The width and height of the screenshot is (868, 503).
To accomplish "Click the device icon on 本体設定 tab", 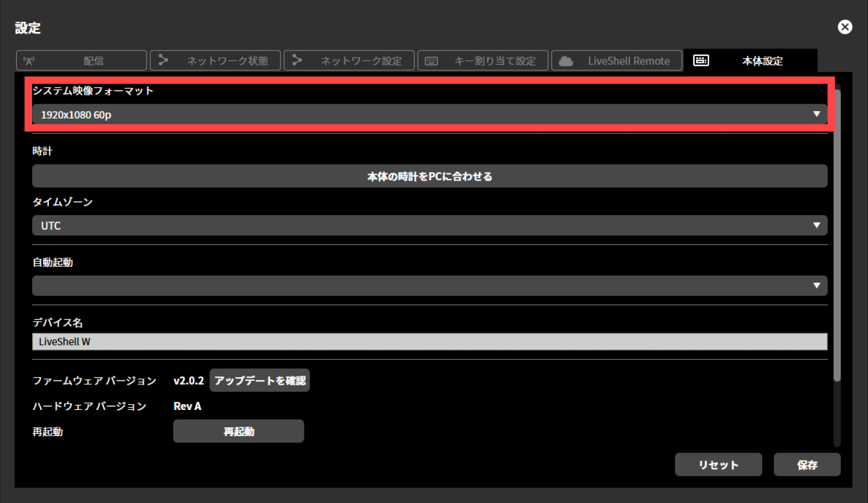I will 702,60.
